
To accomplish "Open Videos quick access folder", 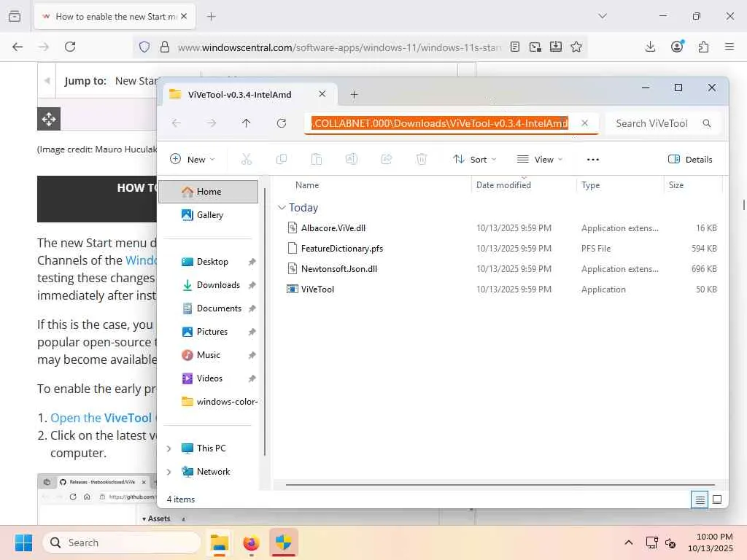I will point(208,378).
